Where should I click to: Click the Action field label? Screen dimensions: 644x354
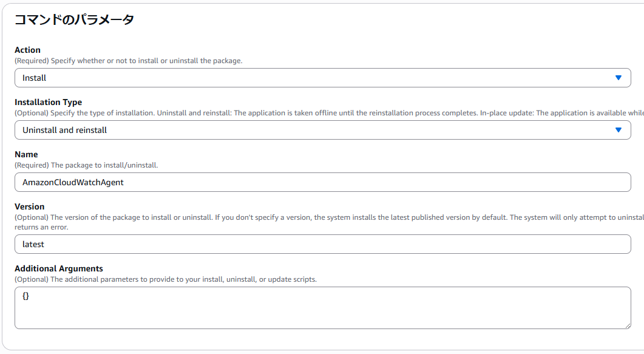pos(28,50)
